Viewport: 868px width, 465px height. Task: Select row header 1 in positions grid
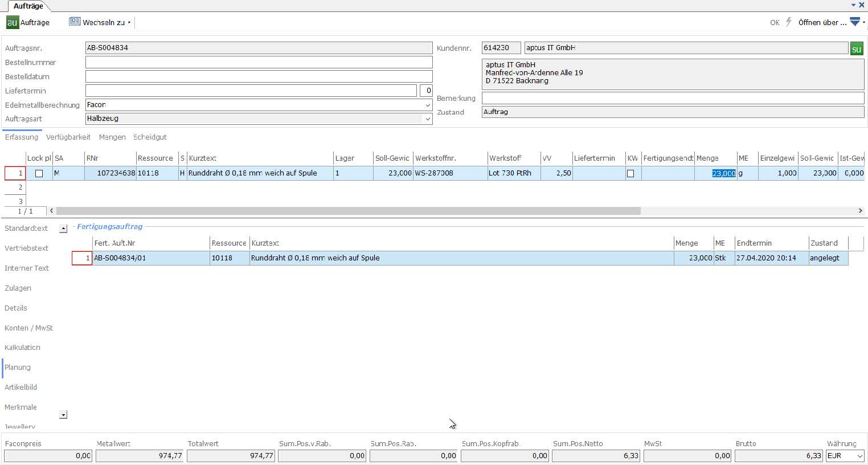(15, 173)
